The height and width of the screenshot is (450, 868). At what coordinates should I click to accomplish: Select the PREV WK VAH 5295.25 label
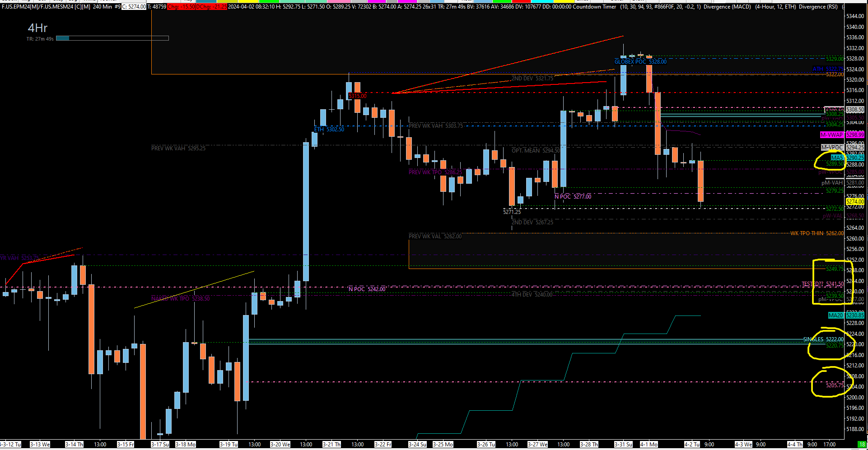(178, 148)
